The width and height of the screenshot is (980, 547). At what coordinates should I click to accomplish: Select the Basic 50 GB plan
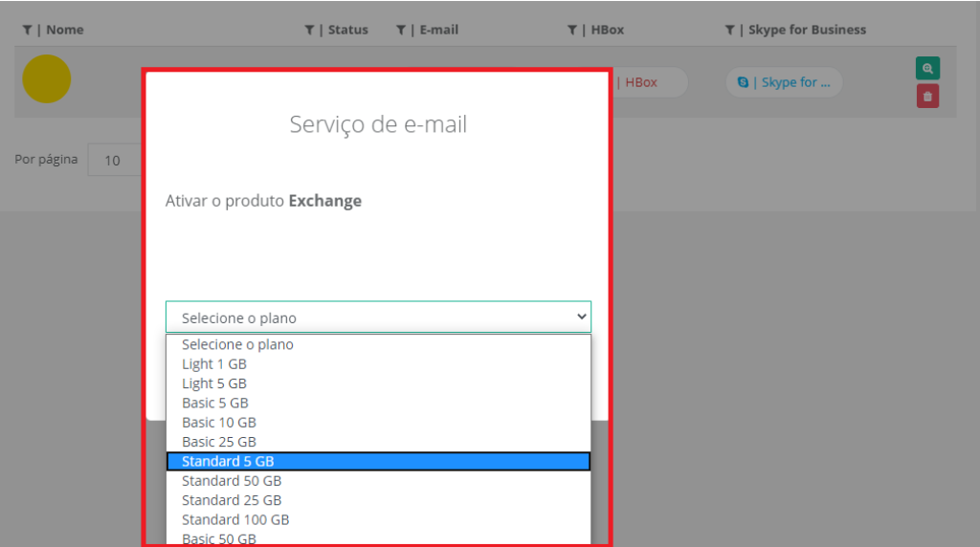pos(378,538)
